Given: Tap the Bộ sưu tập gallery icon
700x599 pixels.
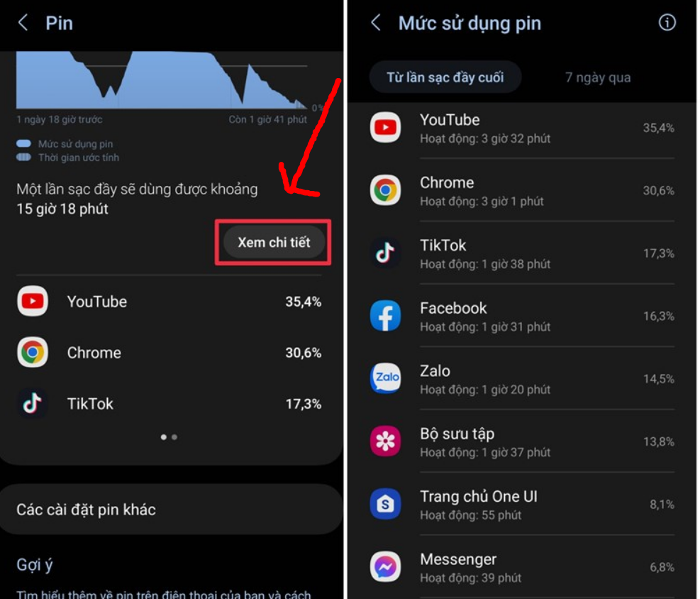Looking at the screenshot, I should (385, 441).
